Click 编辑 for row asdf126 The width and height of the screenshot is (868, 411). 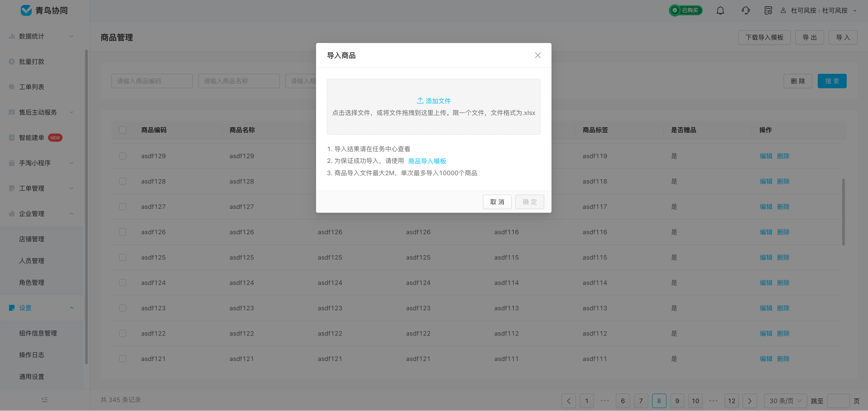(x=766, y=232)
